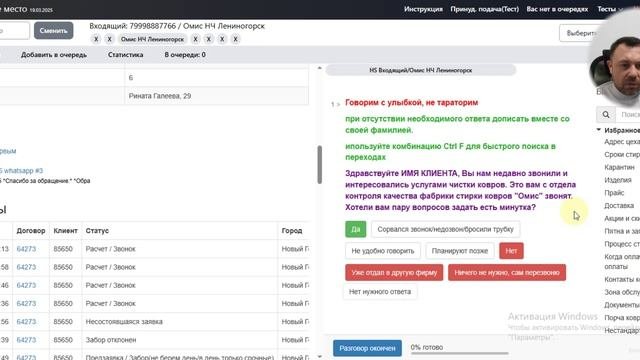Screen dimensions: 640x360
Task: Open contract 64273 in Забор отклонен row
Action: coord(26,340)
